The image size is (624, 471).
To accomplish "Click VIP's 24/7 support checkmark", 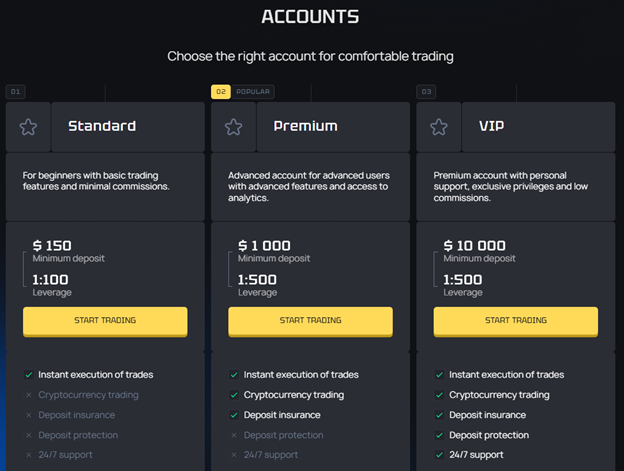I will pos(439,455).
